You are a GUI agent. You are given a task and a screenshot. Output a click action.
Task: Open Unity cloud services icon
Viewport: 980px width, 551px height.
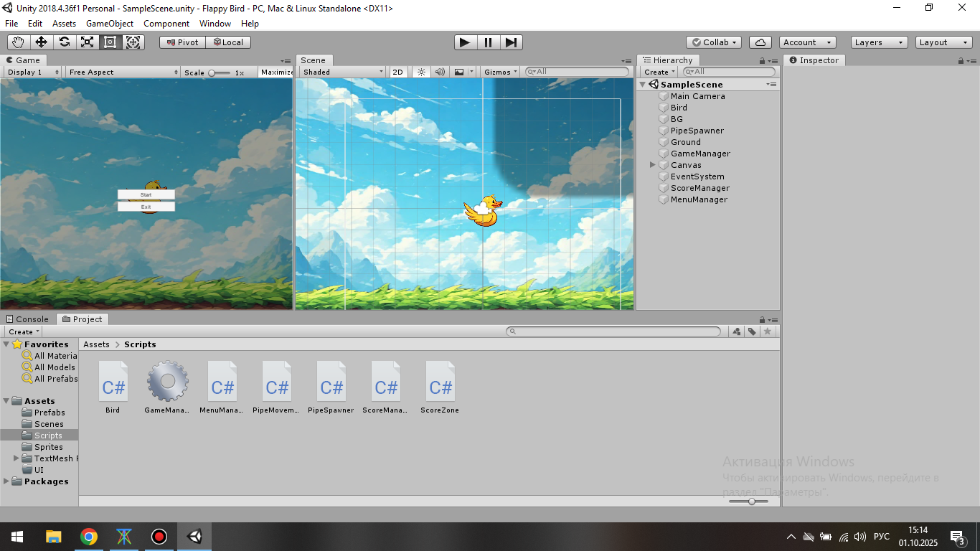(x=760, y=42)
